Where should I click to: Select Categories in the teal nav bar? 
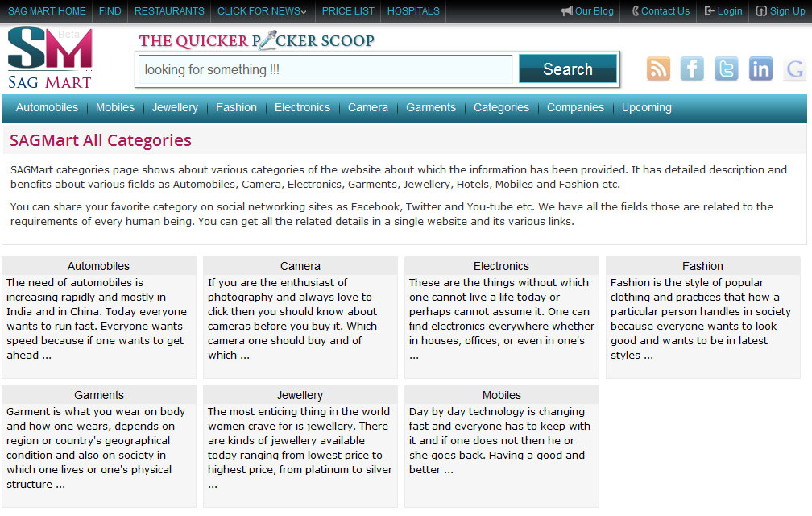pyautogui.click(x=501, y=107)
